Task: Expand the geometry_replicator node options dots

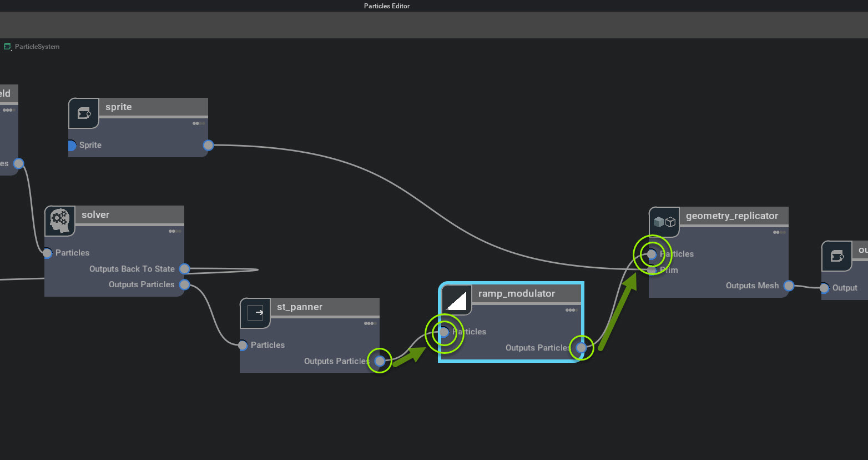Action: [x=779, y=232]
